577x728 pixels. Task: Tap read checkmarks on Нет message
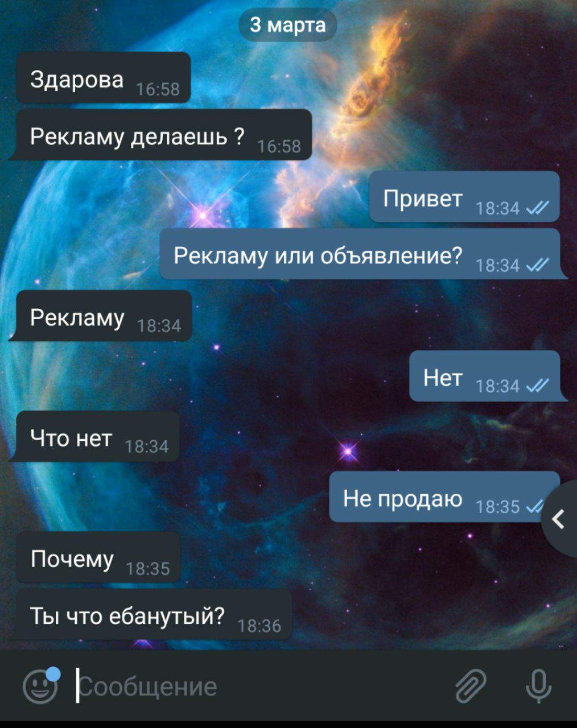538,387
